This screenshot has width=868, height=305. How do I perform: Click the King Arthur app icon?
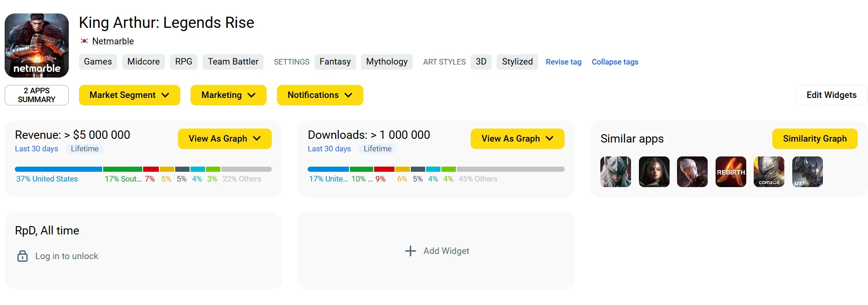[37, 45]
